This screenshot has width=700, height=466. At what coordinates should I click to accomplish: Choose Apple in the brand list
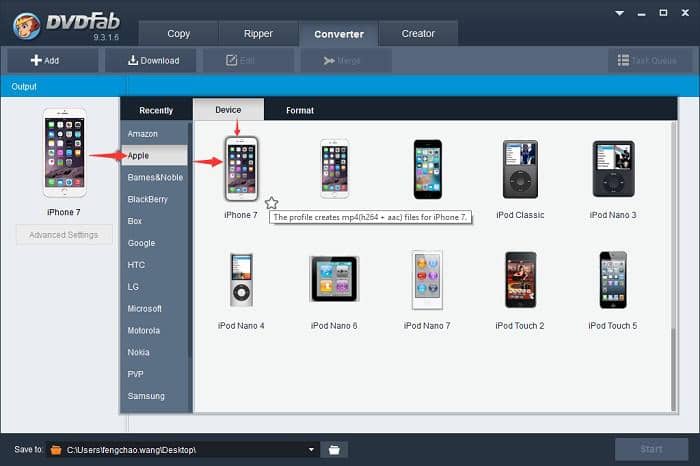point(154,155)
